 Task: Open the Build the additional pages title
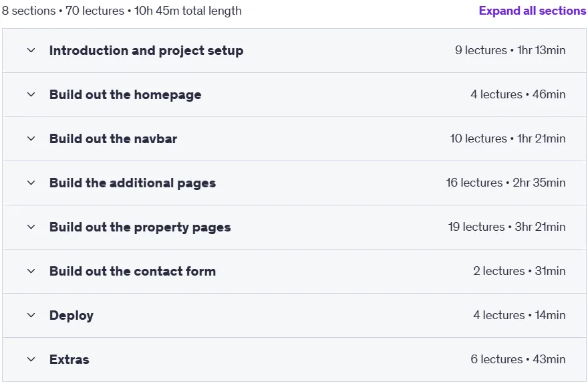pos(132,183)
